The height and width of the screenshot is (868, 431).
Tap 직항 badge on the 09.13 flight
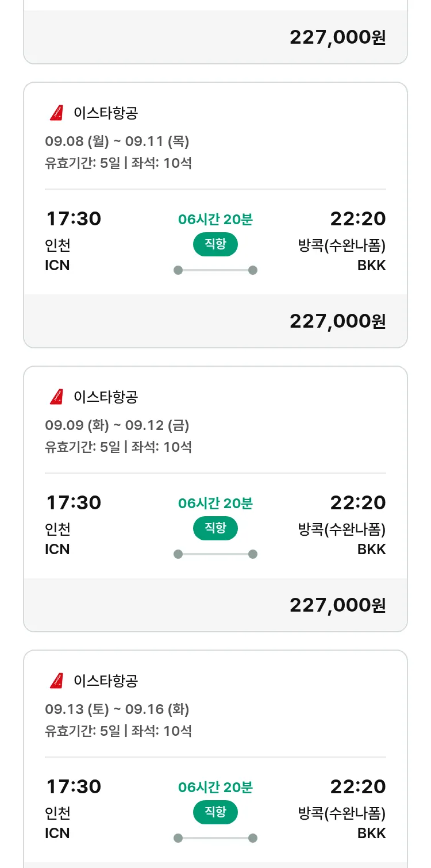pyautogui.click(x=215, y=812)
